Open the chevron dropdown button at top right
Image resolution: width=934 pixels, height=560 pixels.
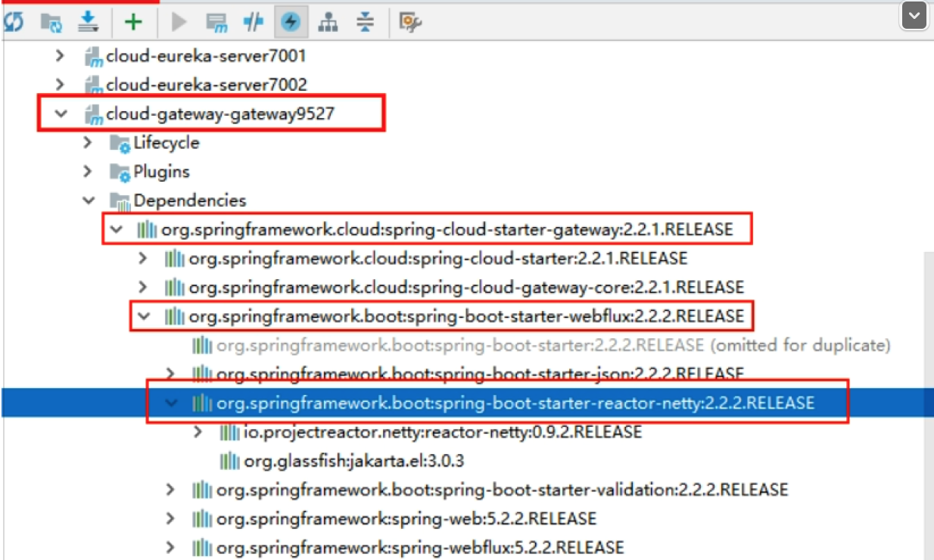(914, 16)
